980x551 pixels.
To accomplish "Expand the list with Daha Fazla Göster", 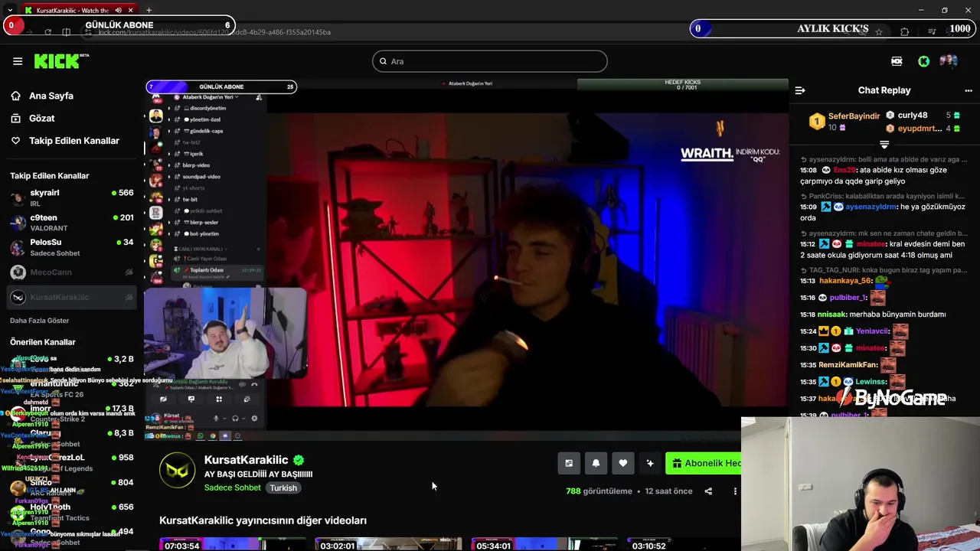I will click(x=39, y=321).
